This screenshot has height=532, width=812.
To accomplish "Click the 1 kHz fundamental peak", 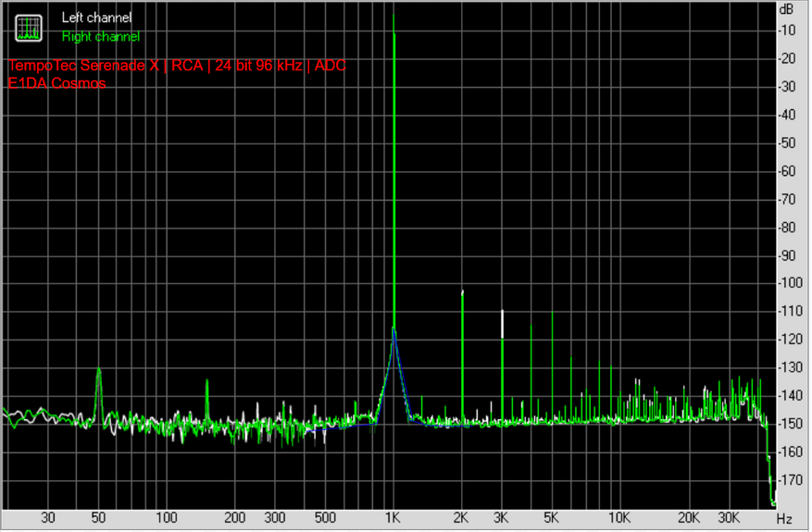I will [394, 171].
